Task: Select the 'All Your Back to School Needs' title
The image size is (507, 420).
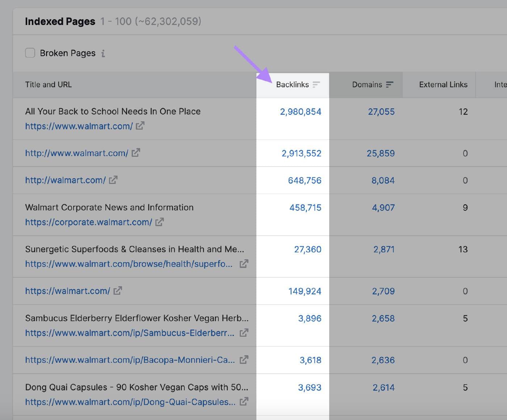Action: pyautogui.click(x=113, y=112)
